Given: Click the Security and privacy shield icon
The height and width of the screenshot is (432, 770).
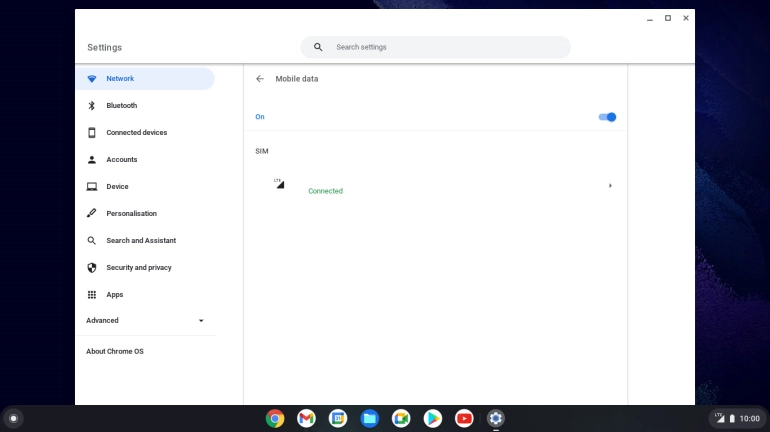Looking at the screenshot, I should click(92, 268).
